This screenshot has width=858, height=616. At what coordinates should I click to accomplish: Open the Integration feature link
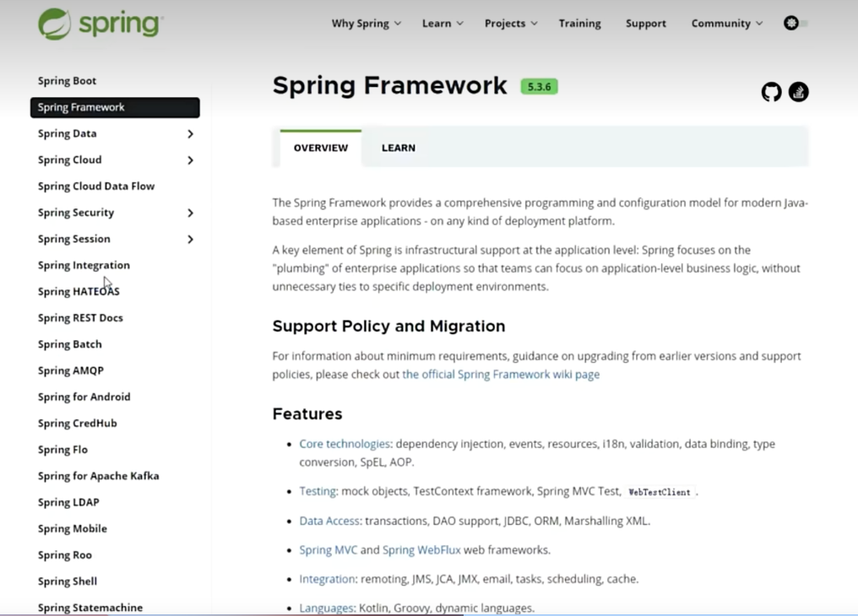click(327, 579)
